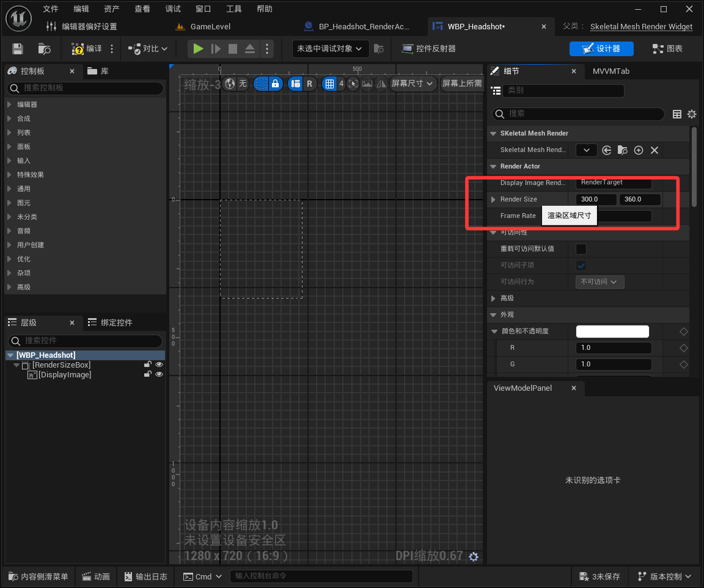The image size is (704, 588).
Task: Open the 编辑器偏好设置 tab
Action: [82, 26]
